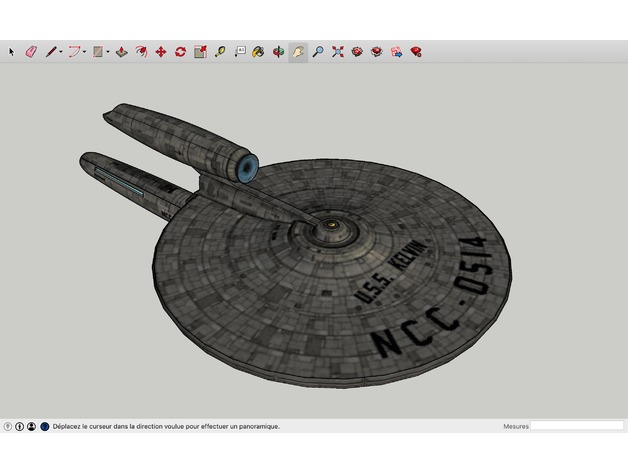Expand the Arc tool dropdown arrow

click(84, 52)
